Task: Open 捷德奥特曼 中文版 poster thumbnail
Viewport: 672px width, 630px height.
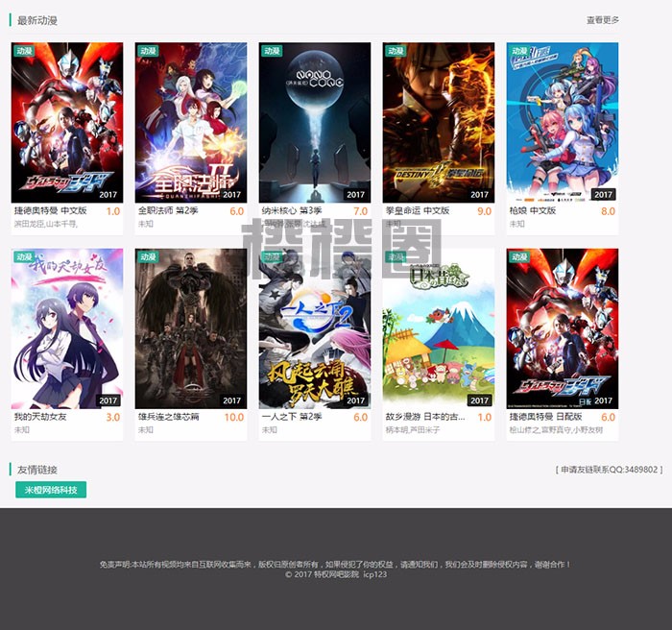Action: click(67, 123)
